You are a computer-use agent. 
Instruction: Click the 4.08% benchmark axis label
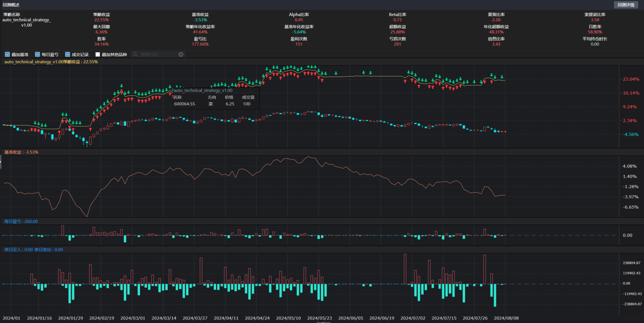(x=630, y=166)
